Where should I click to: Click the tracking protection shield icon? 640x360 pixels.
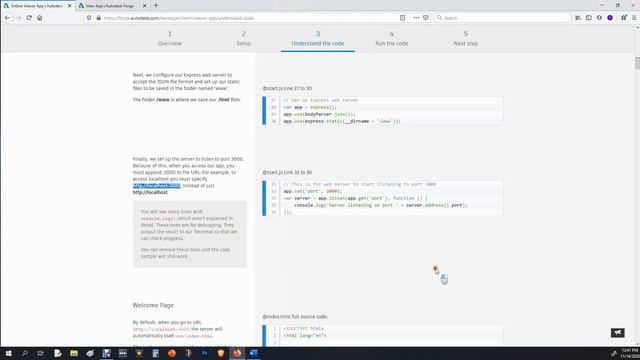click(89, 18)
